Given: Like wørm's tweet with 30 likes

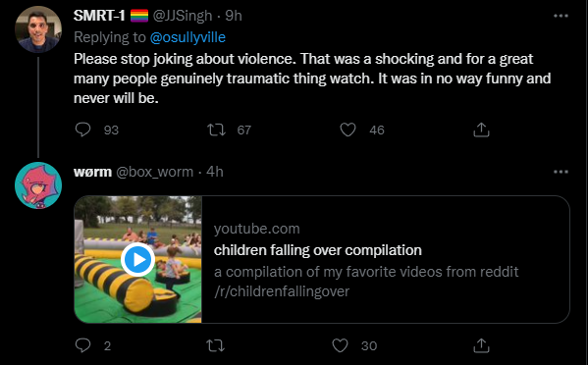Looking at the screenshot, I should pyautogui.click(x=340, y=345).
